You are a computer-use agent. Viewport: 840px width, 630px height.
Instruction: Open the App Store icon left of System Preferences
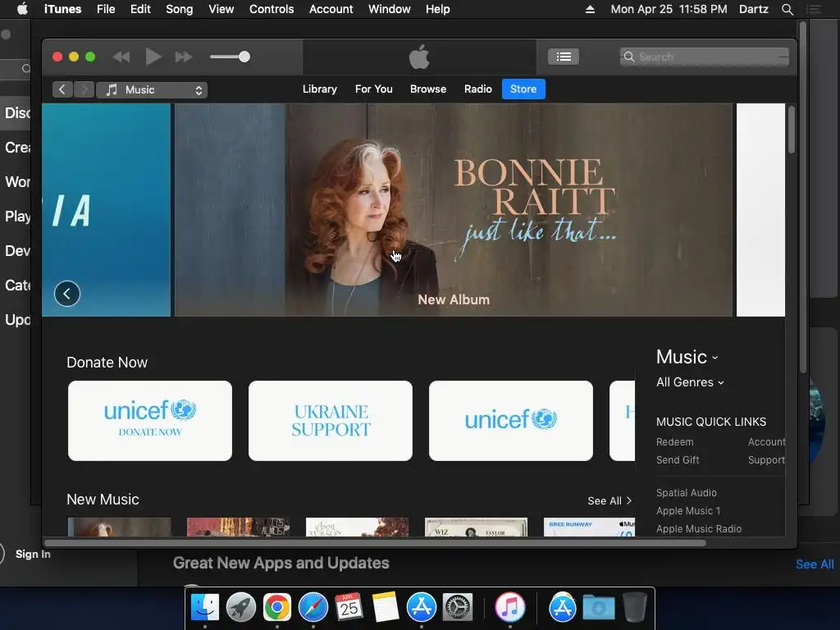pyautogui.click(x=421, y=607)
